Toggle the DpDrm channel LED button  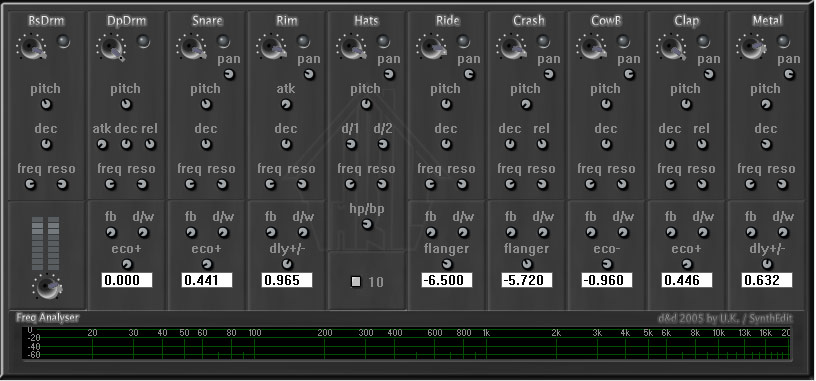pyautogui.click(x=144, y=41)
